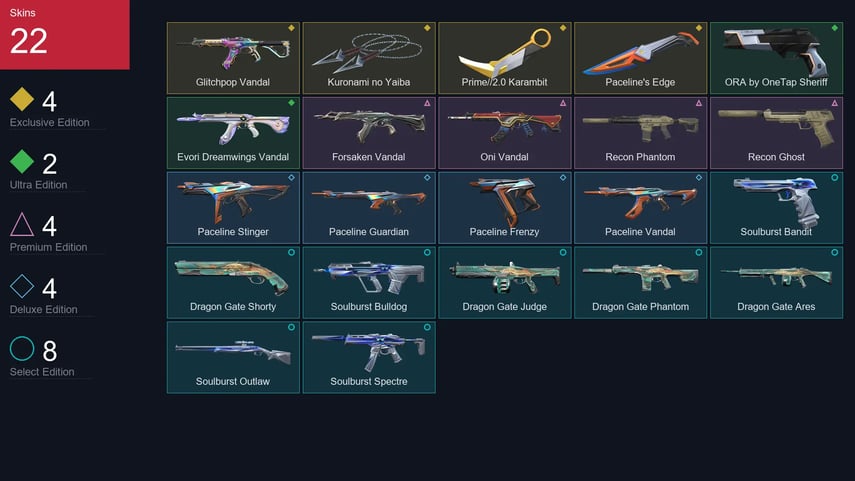Screen dimensions: 855x481
Task: Open the Soulburst Spectre skin card
Action: coord(369,357)
